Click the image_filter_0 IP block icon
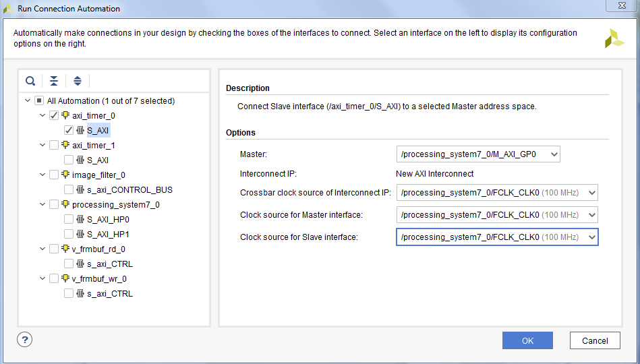 point(65,175)
